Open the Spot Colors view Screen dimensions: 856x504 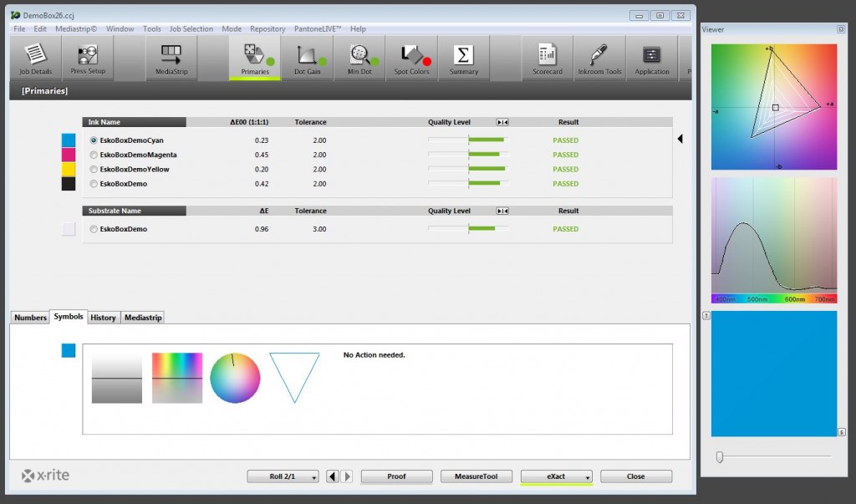411,59
